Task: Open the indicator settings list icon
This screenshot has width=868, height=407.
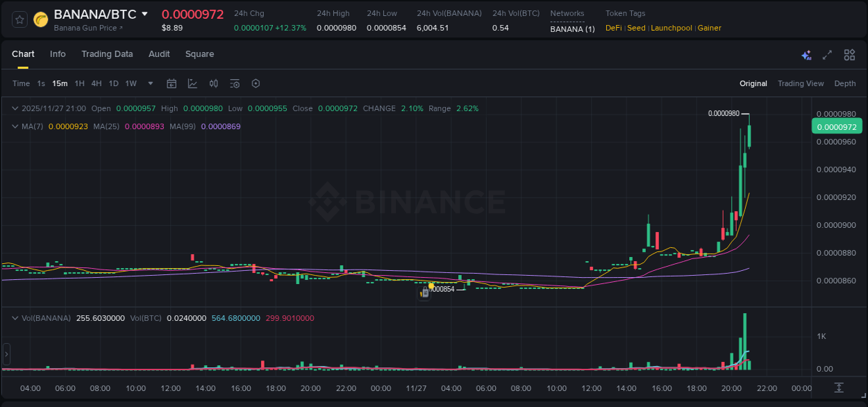Action: tap(234, 83)
